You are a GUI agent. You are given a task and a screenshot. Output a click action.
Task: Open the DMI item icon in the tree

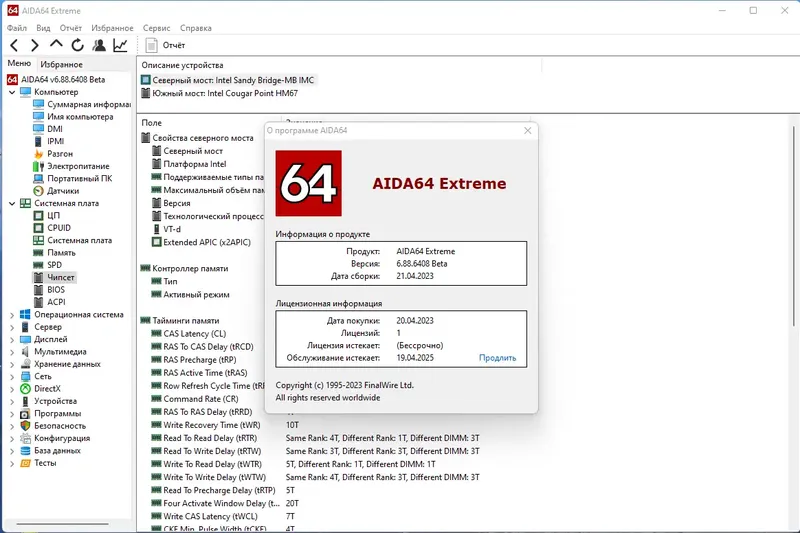point(38,129)
